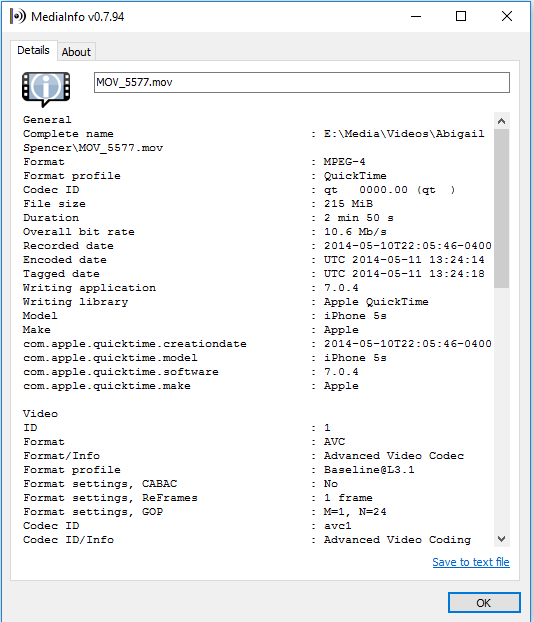Image resolution: width=534 pixels, height=622 pixels.
Task: Confirm with the OK button
Action: (x=484, y=603)
